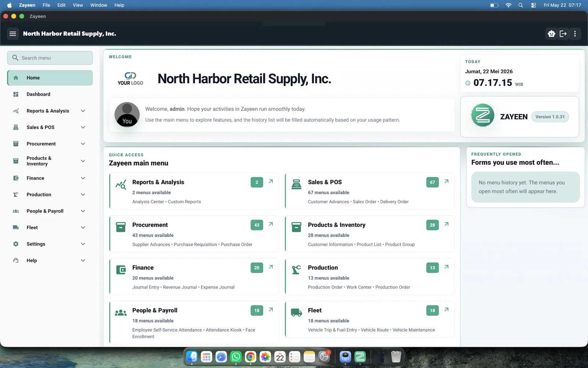The height and width of the screenshot is (368, 588).
Task: Open the hamburger menu in header
Action: point(13,34)
